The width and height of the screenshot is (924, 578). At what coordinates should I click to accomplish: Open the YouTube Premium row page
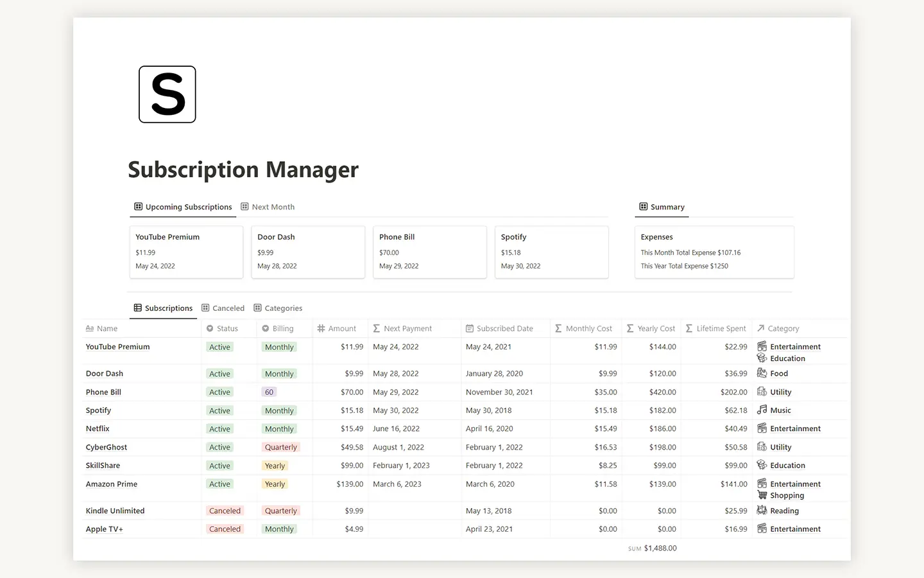(x=118, y=347)
